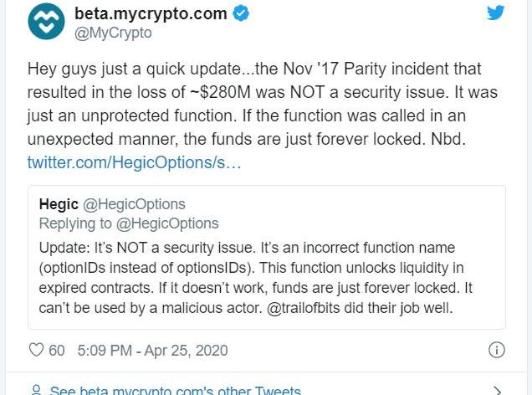Image resolution: width=532 pixels, height=395 pixels.
Task: Click the 60 likes count
Action: pos(57,350)
